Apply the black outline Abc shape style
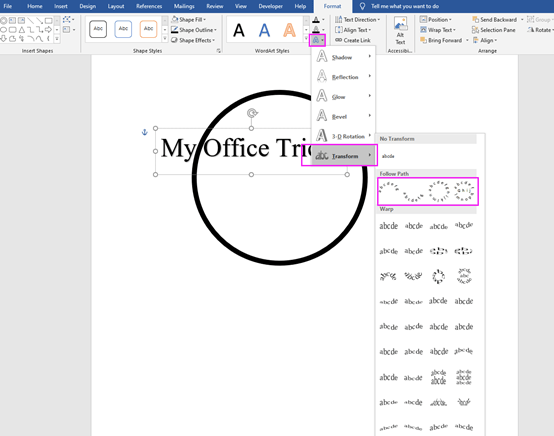Screen dimensions: 554x436 click(x=98, y=29)
